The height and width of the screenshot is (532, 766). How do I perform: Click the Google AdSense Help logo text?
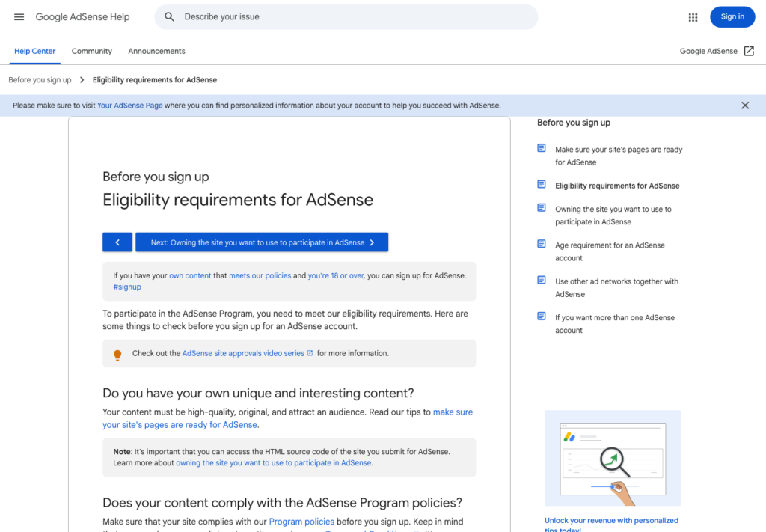click(82, 17)
